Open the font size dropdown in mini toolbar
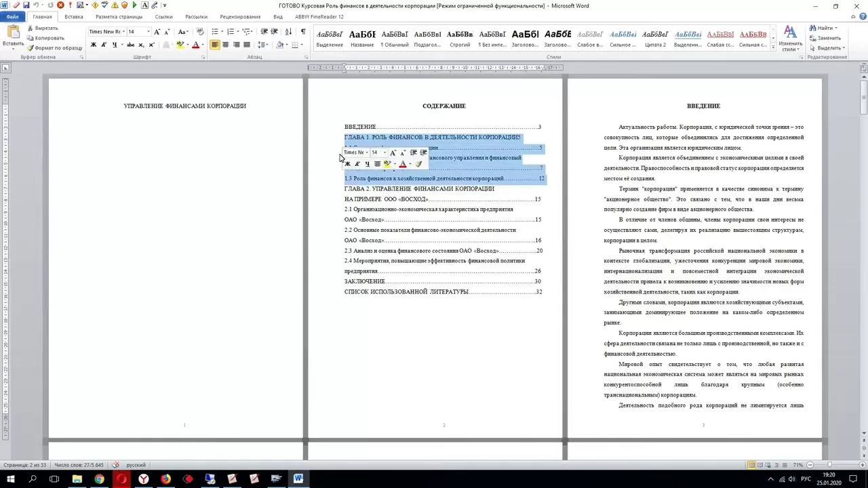Screen dimensions: 868x488 pos(384,152)
